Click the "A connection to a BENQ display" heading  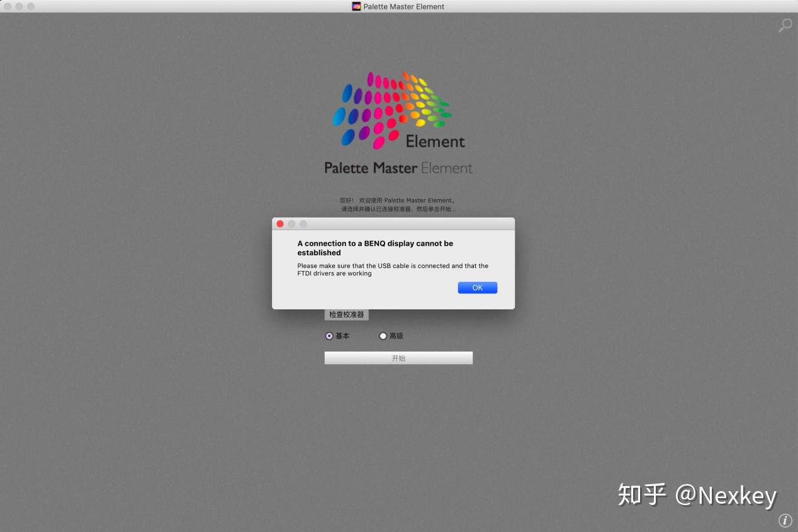(375, 248)
